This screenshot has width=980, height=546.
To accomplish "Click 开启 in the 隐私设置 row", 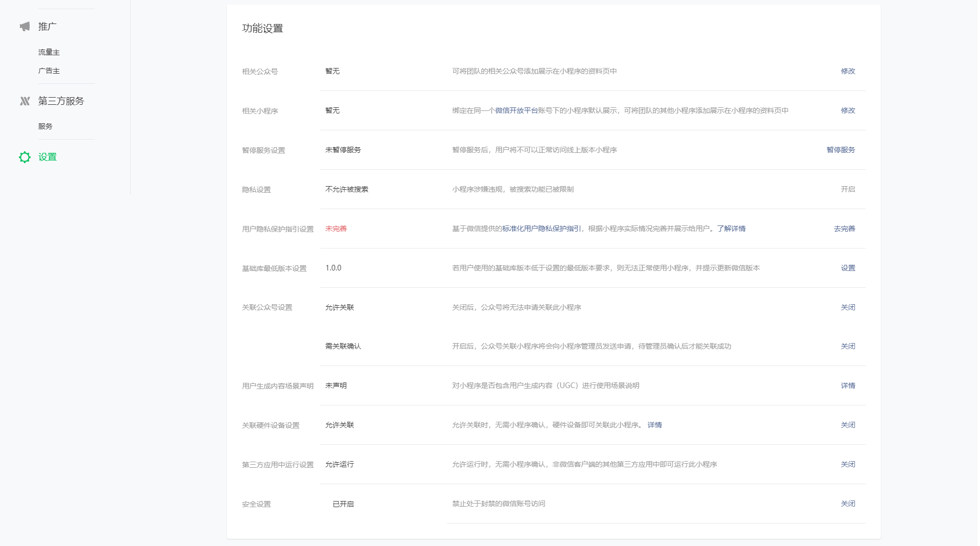I will (x=848, y=190).
